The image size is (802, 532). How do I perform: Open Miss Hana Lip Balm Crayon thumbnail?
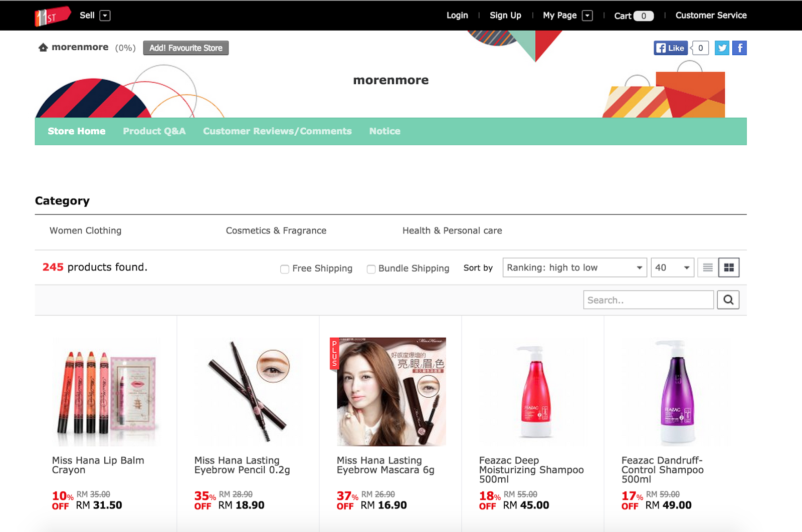(x=106, y=392)
